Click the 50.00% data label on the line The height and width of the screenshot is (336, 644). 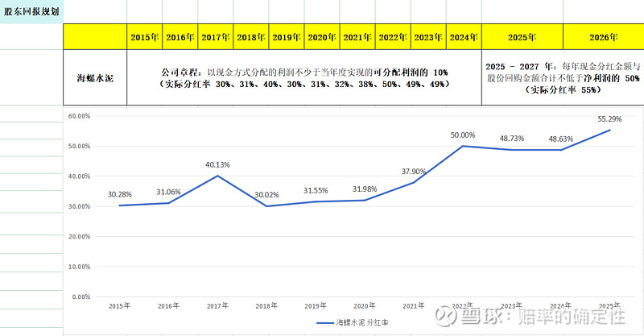click(463, 135)
